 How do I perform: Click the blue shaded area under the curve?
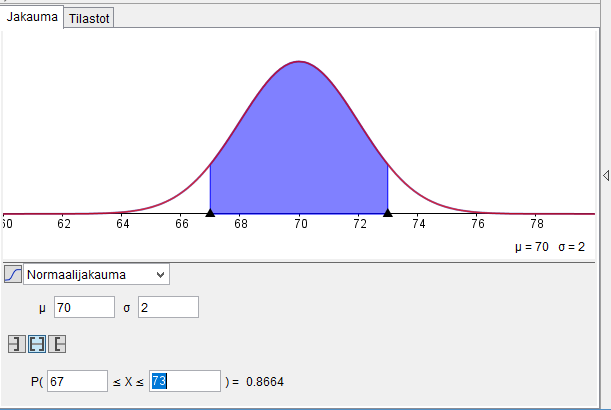pos(299,150)
